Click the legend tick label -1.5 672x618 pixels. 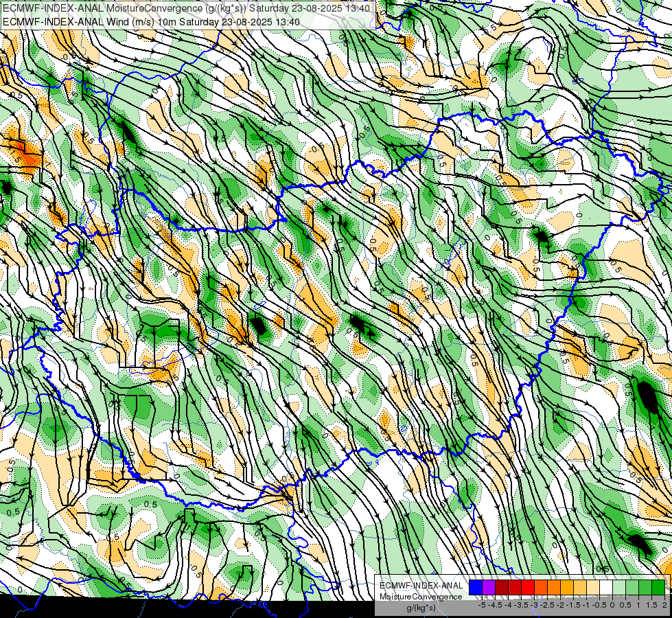pyautogui.click(x=573, y=605)
